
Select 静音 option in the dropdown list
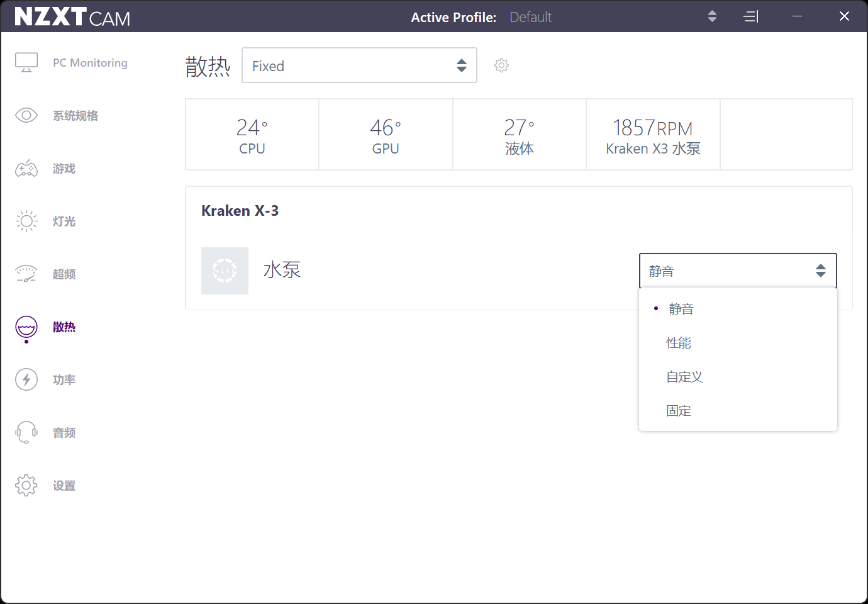681,309
